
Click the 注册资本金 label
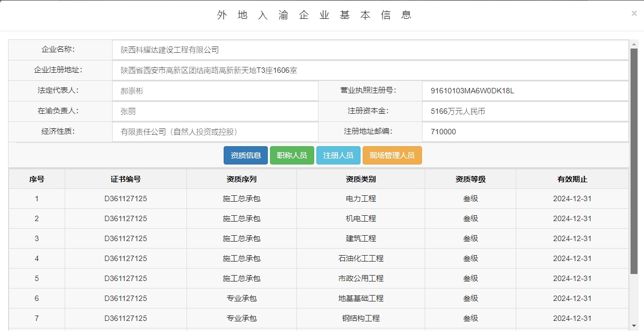coord(368,111)
